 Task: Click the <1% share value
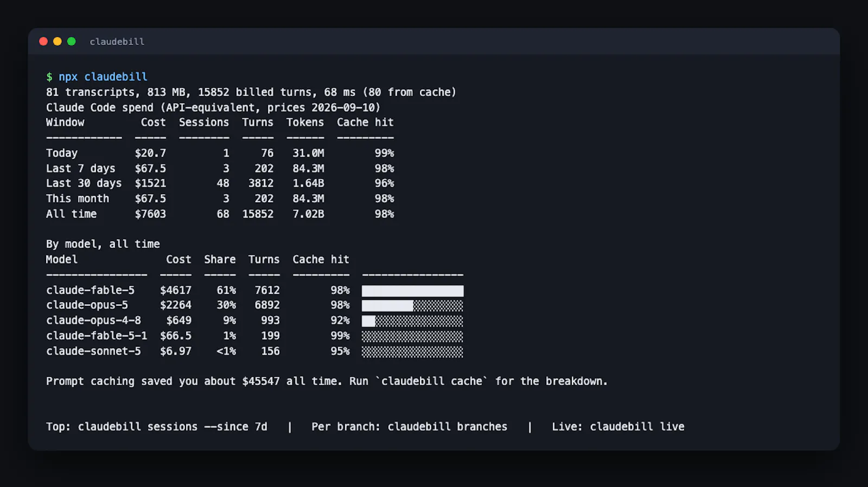[227, 351]
